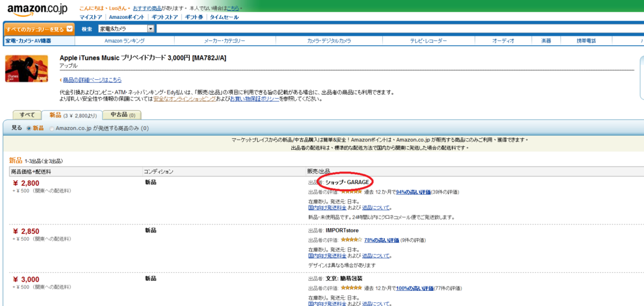Open テレビ・レコーダー section

coord(428,41)
